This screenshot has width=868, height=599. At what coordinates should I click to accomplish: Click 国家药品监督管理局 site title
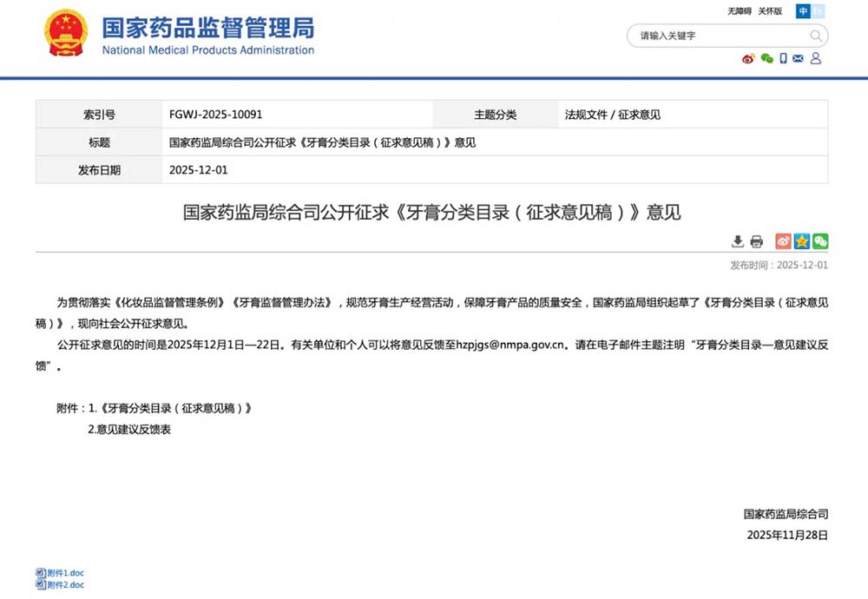(x=208, y=28)
